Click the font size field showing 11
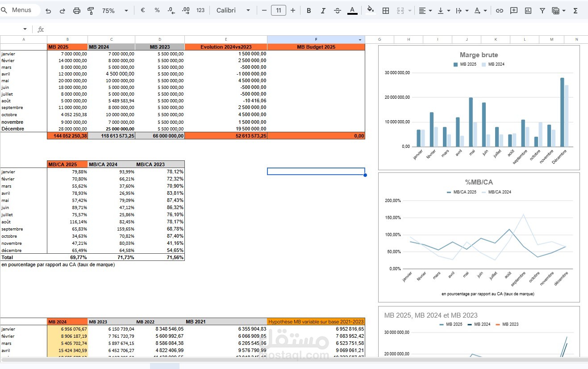Viewport: 588px width, 369px height. pos(279,10)
